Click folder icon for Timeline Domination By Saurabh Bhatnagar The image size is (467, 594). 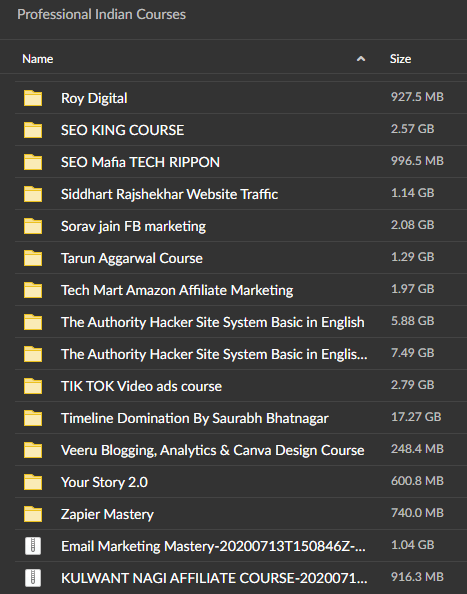click(33, 418)
